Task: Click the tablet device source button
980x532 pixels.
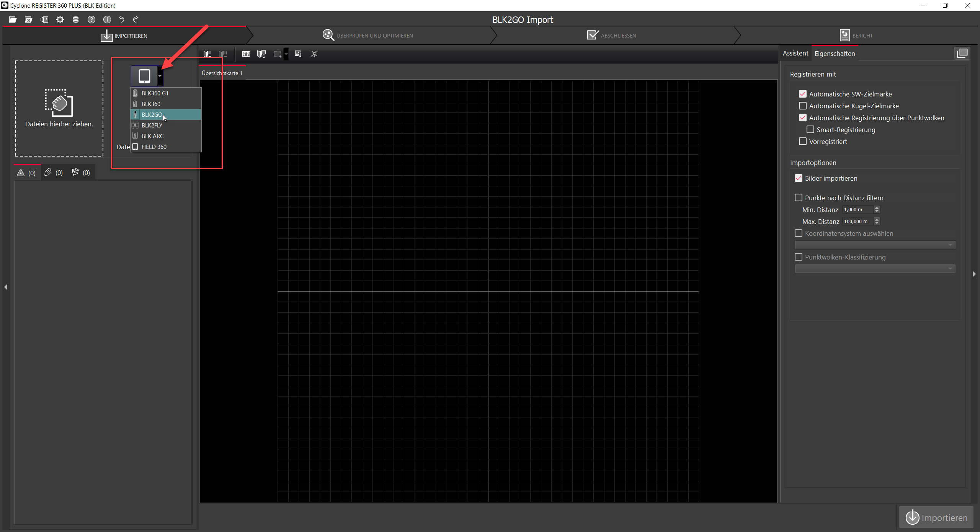Action: [144, 76]
